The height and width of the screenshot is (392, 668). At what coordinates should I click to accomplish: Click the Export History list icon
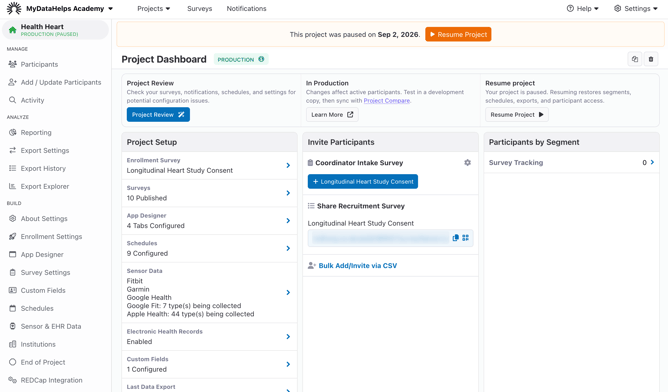click(x=12, y=168)
